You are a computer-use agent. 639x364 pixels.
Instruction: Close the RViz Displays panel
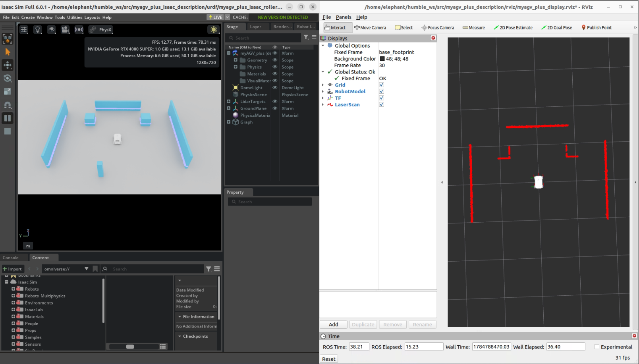point(433,38)
